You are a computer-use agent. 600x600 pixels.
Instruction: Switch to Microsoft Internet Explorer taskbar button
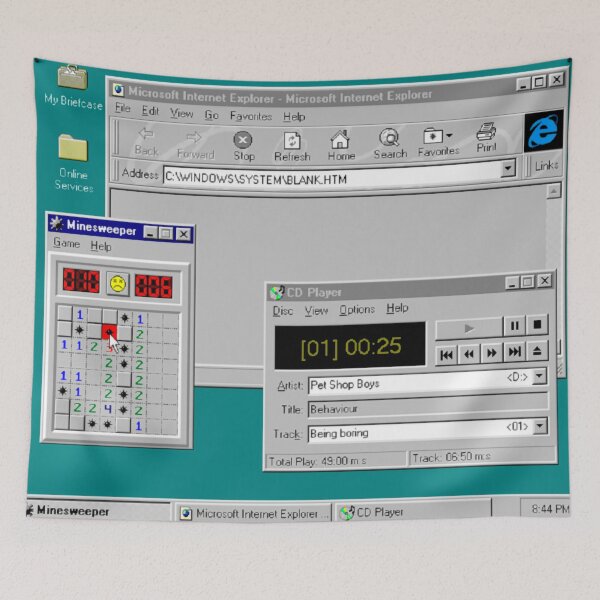(x=253, y=513)
